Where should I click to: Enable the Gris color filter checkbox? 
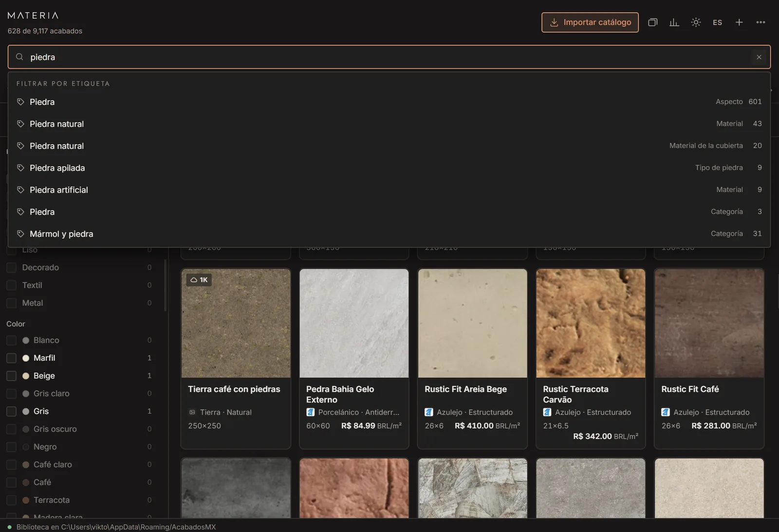click(12, 411)
